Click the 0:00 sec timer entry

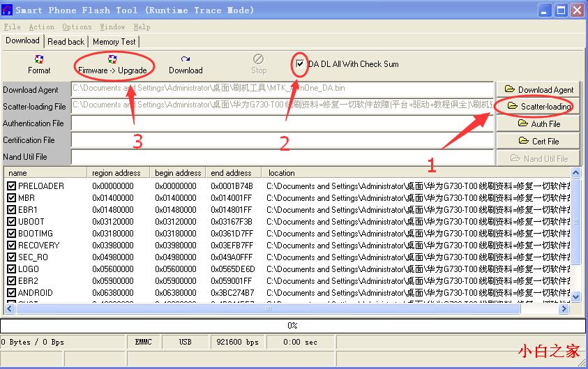[x=300, y=342]
